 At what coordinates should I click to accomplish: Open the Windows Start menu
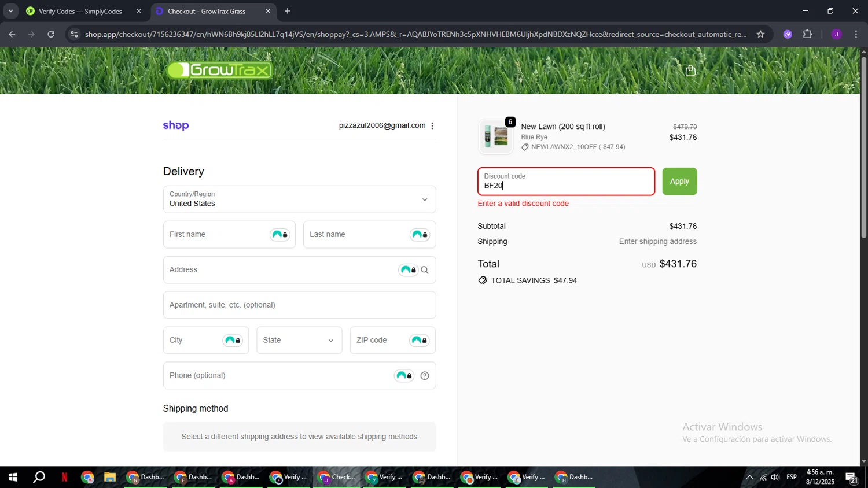(12, 478)
